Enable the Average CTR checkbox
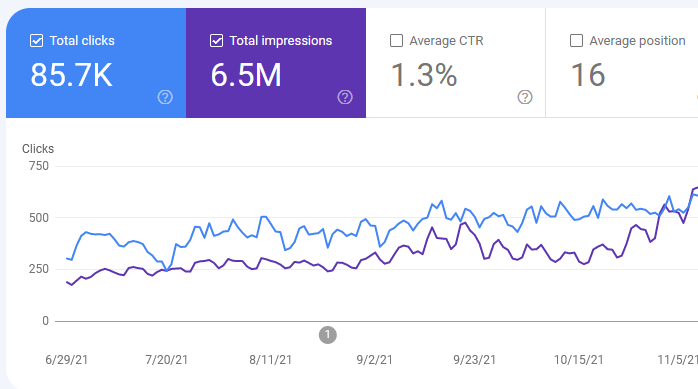The image size is (698, 389). click(x=396, y=41)
